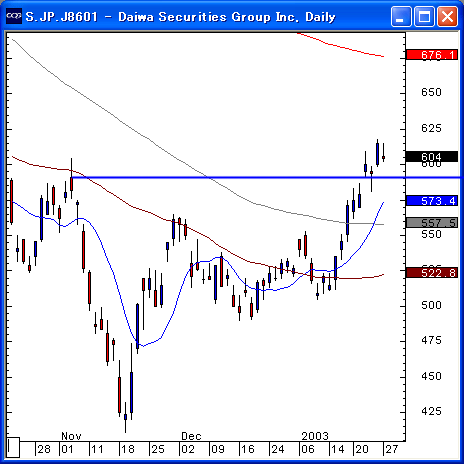Click the 14 date label on time axis
The image size is (464, 464).
tap(338, 449)
